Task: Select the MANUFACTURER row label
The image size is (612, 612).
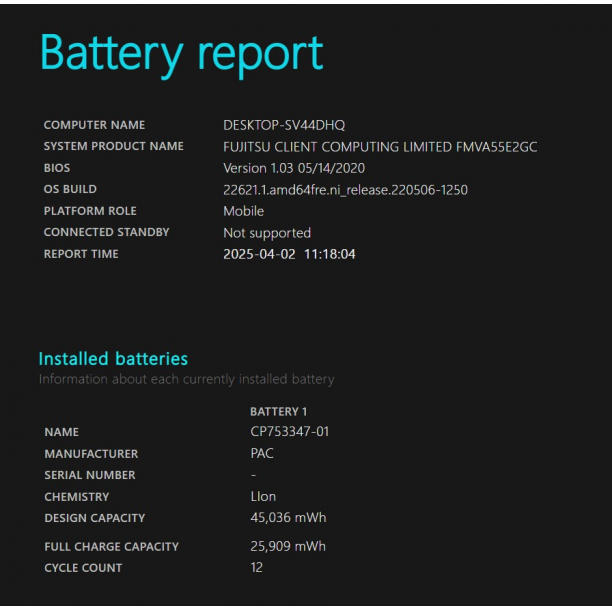Action: click(x=91, y=454)
